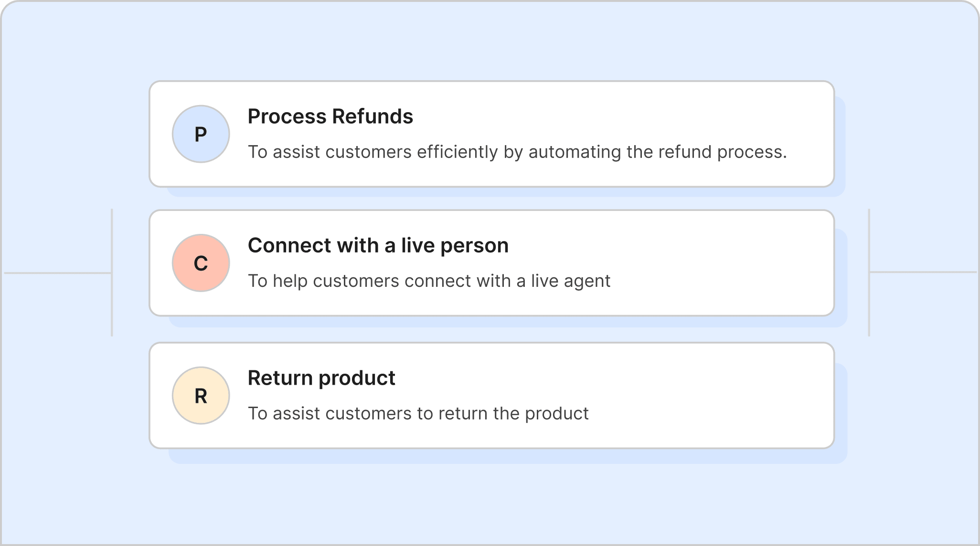Click the salmon C avatar icon
Viewport: 980px width, 546px height.
click(x=201, y=263)
